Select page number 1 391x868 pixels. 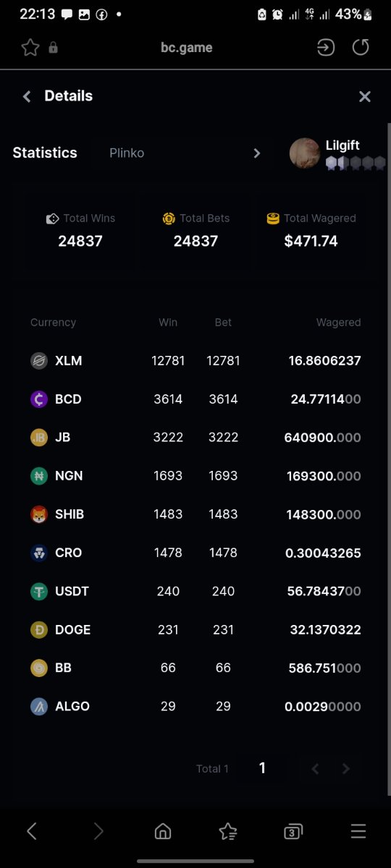pyautogui.click(x=262, y=768)
